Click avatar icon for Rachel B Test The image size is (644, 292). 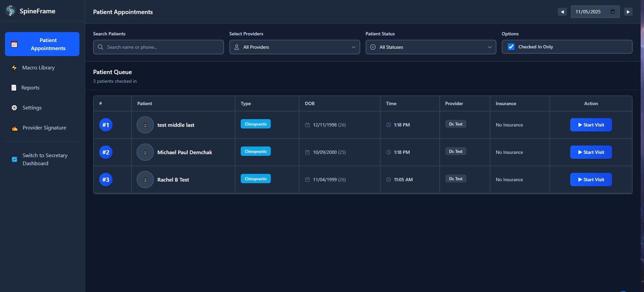145,180
